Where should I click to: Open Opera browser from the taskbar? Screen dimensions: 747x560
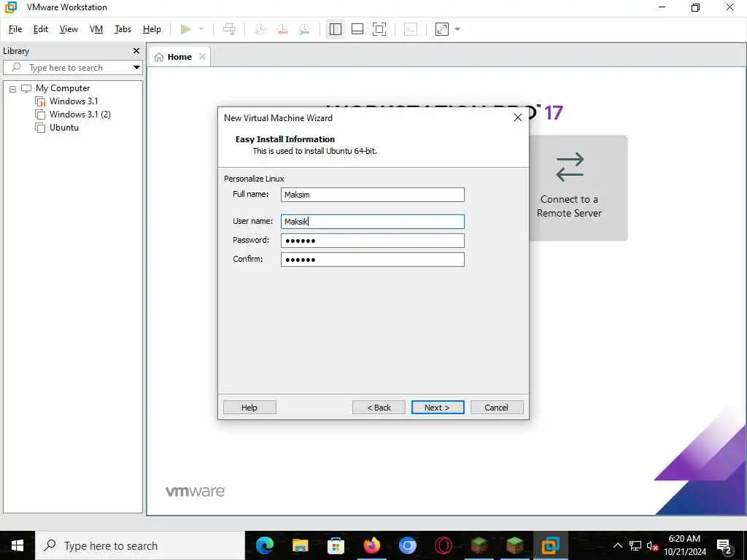(x=443, y=545)
